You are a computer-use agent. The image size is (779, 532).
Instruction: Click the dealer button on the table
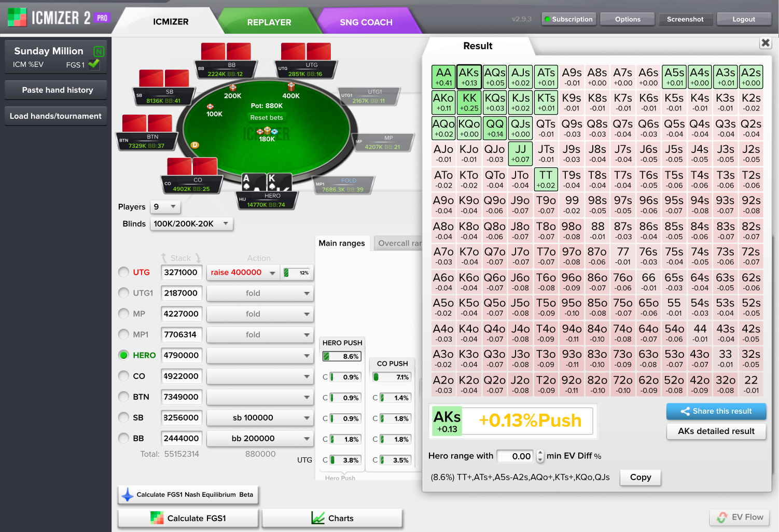tap(195, 145)
